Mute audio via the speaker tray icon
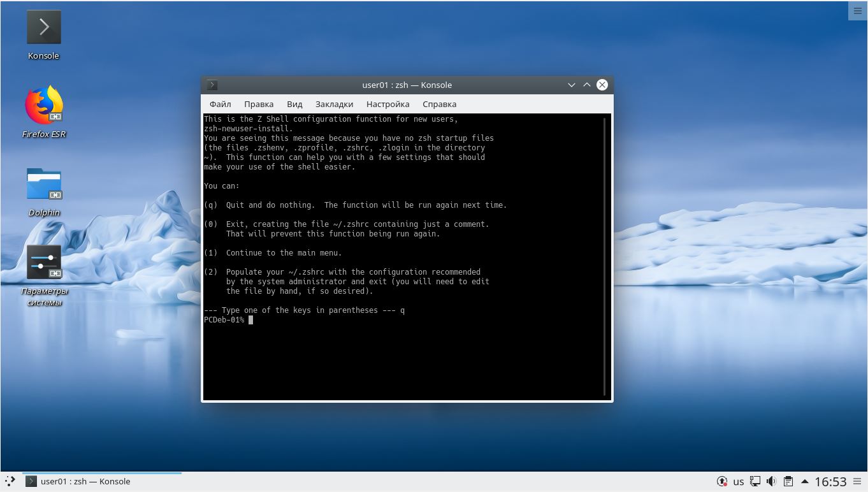 tap(772, 481)
